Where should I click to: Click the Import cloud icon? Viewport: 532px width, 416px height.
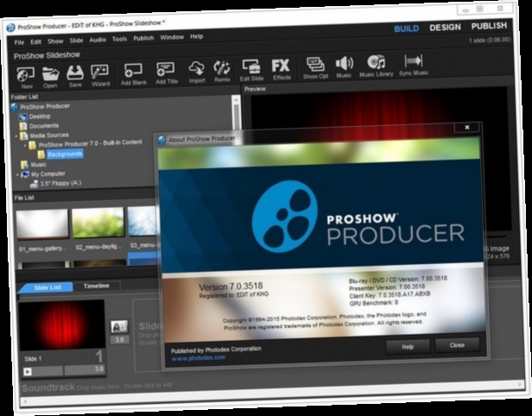(197, 72)
